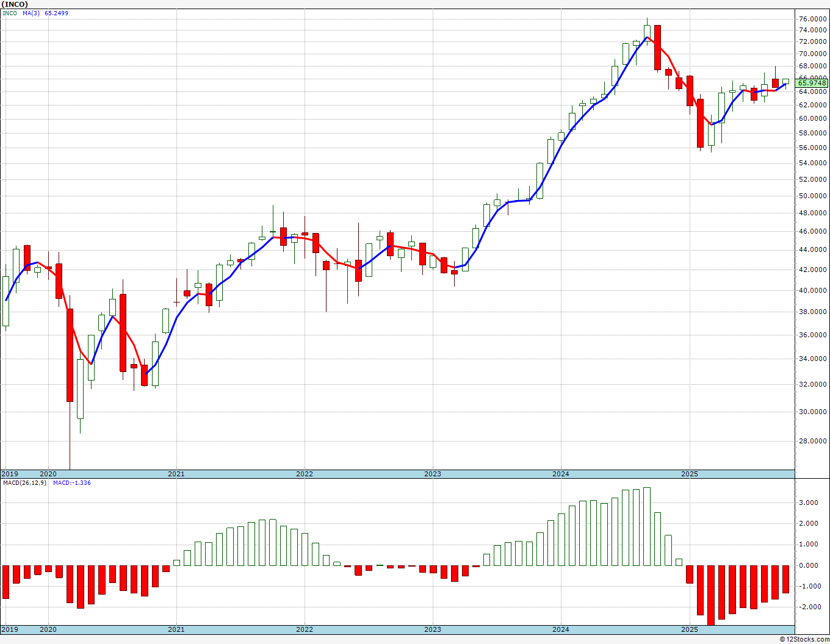Click the highlighted 65.9748 last price tag
The image size is (830, 644).
[812, 83]
